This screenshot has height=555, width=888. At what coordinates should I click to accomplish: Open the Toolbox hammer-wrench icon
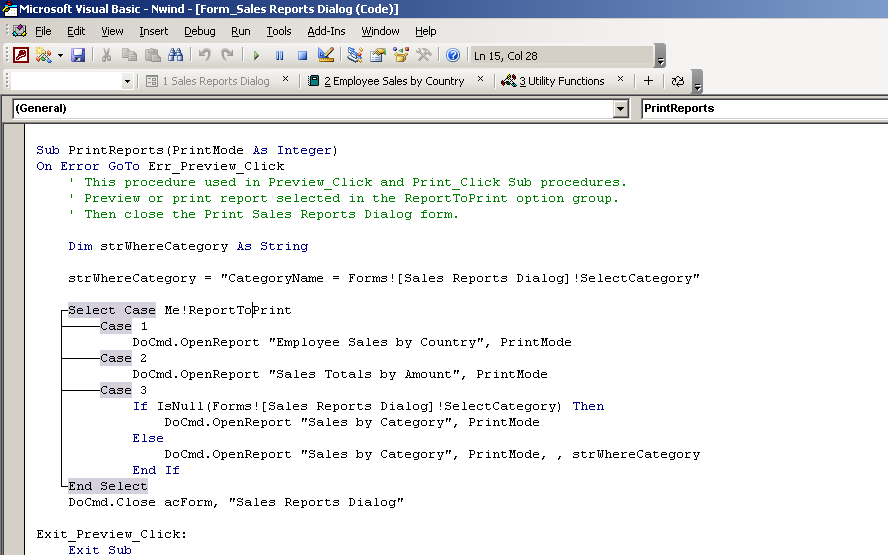coord(424,55)
